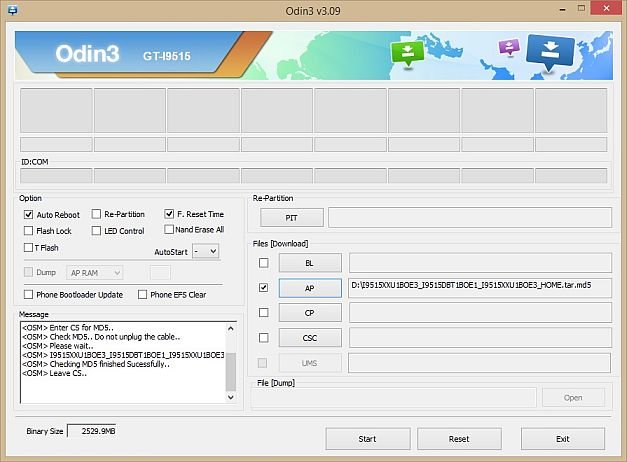Open the AutoStart dropdown
Image resolution: width=627 pixels, height=462 pixels.
coord(206,251)
